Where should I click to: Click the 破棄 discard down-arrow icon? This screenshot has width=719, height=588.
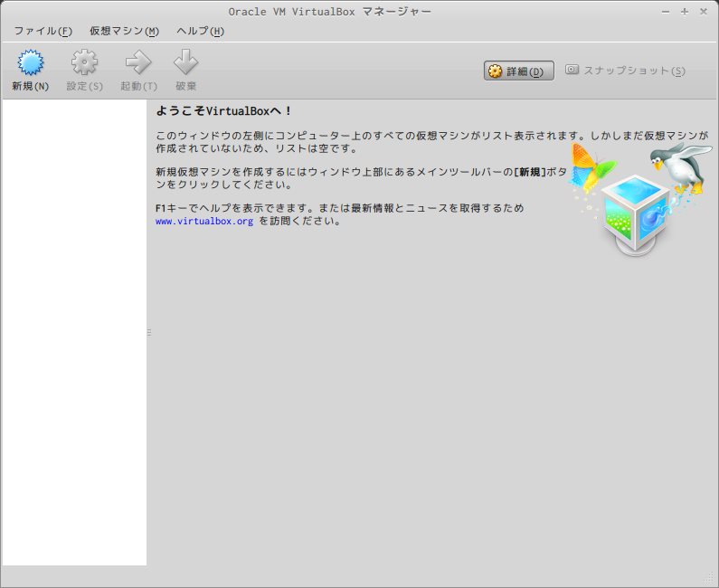pos(185,62)
